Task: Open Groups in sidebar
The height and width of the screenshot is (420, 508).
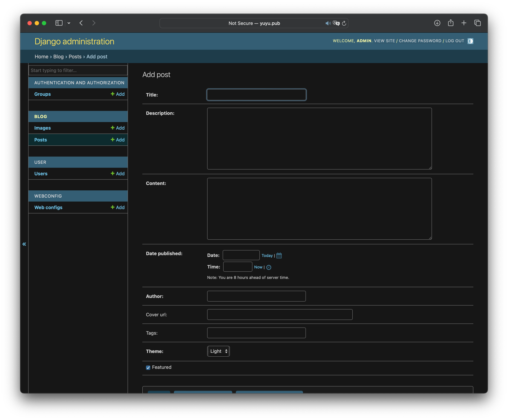Action: click(x=43, y=94)
